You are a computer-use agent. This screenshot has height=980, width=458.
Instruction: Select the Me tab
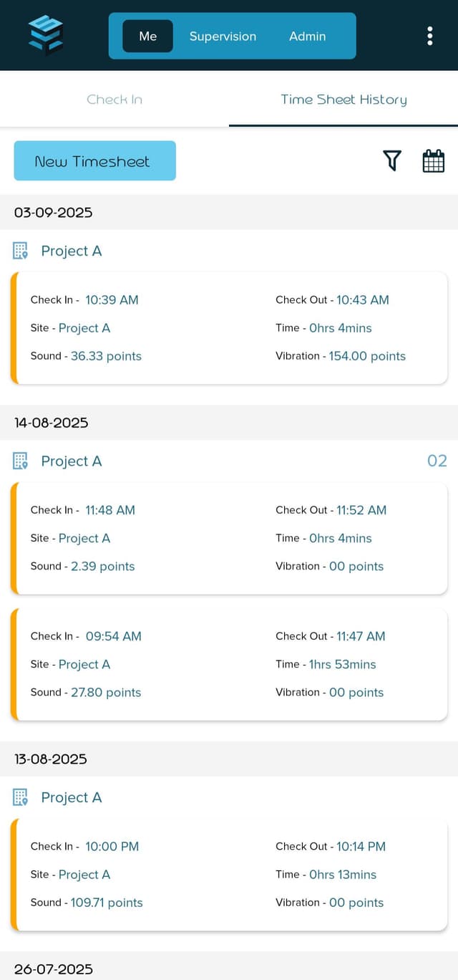tap(147, 36)
